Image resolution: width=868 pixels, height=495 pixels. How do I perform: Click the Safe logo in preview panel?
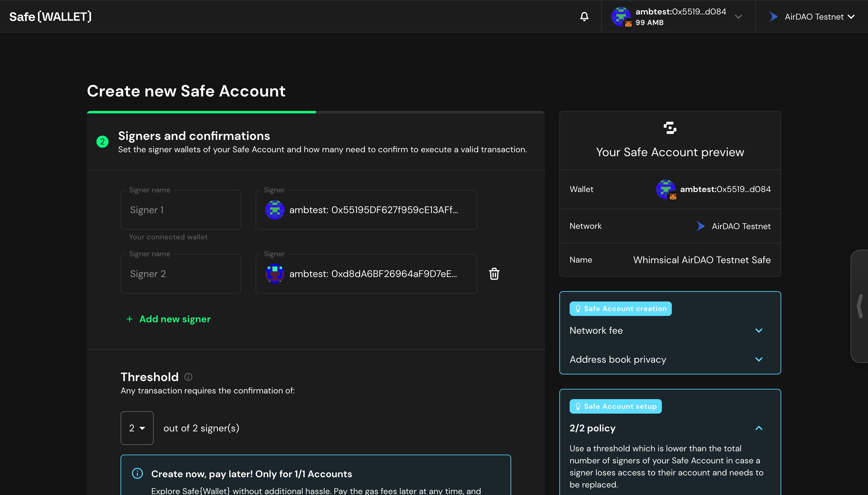[670, 128]
